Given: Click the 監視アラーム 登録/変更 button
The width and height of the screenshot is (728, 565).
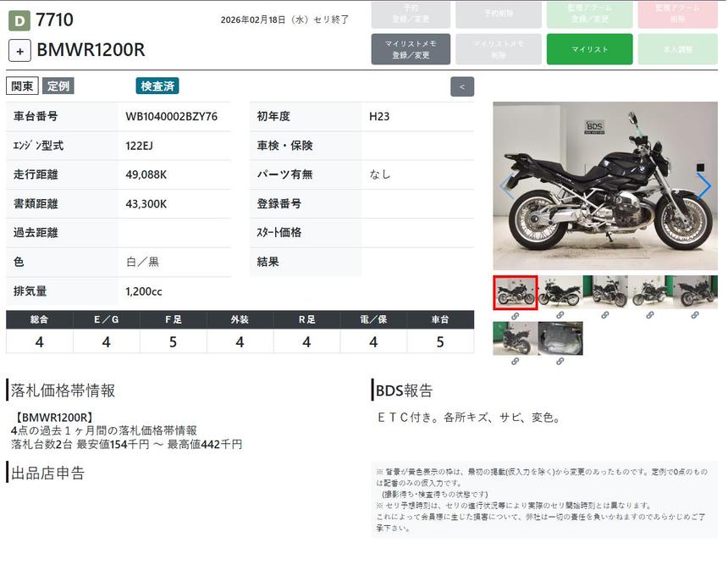Looking at the screenshot, I should 589,14.
